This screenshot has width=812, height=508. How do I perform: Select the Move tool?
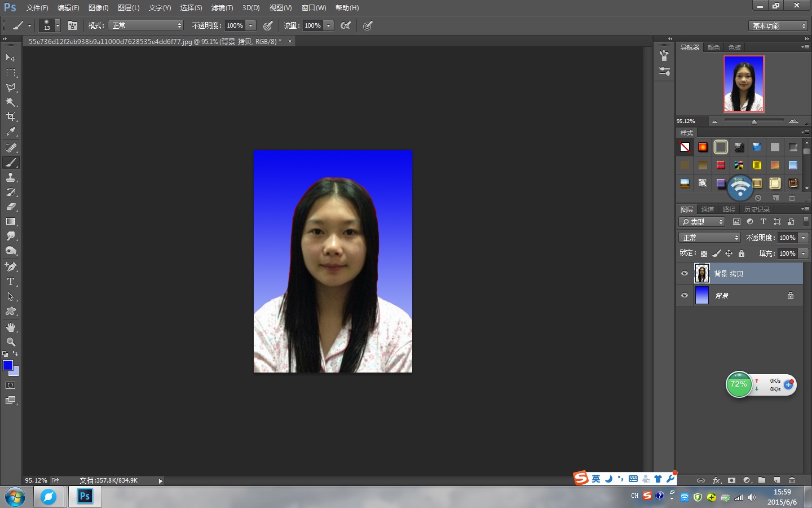(x=11, y=58)
